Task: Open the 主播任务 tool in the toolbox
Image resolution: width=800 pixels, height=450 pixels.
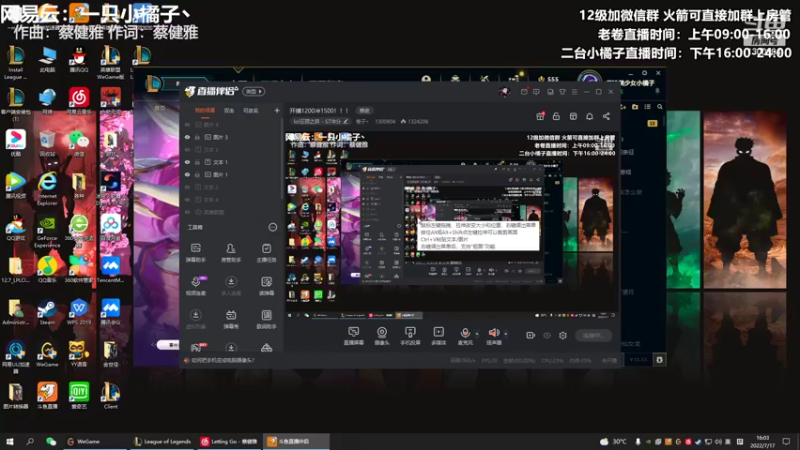Action: [x=266, y=253]
